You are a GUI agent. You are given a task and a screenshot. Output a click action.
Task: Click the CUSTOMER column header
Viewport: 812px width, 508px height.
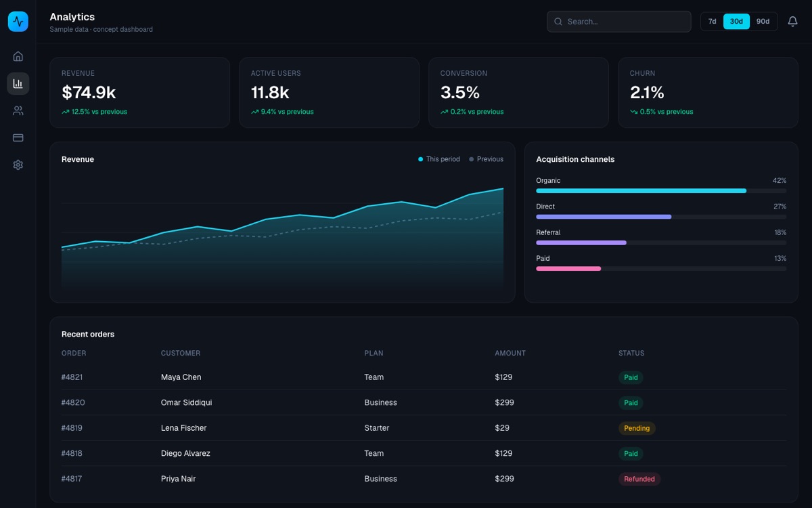(x=181, y=353)
